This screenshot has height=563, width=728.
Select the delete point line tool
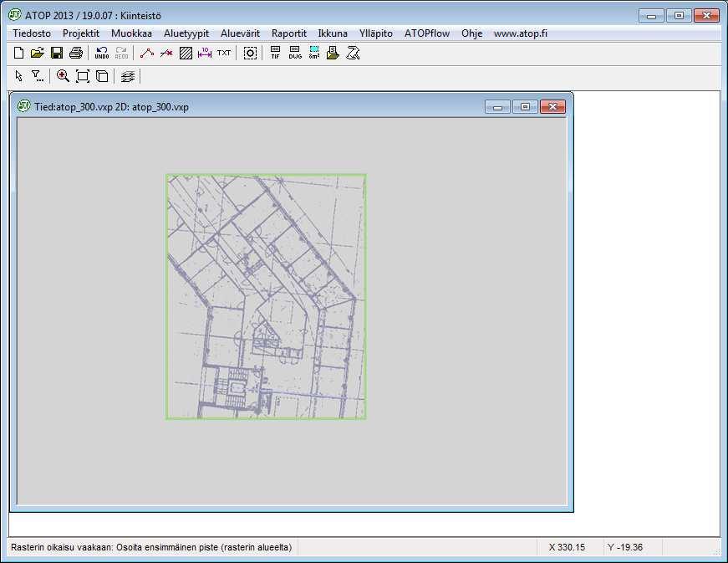166,53
